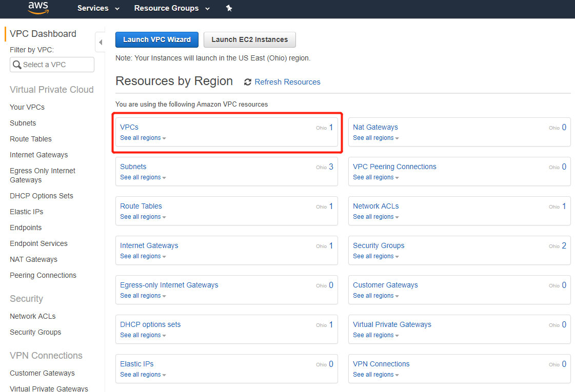Open Subnets in the sidebar
Viewport: 575px width, 392px height.
pyautogui.click(x=23, y=123)
